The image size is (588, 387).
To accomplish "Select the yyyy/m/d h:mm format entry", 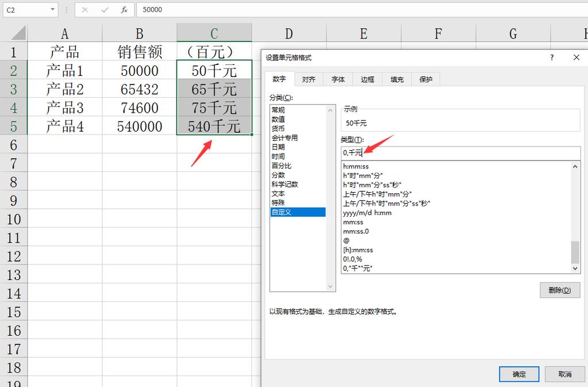I will pos(368,213).
